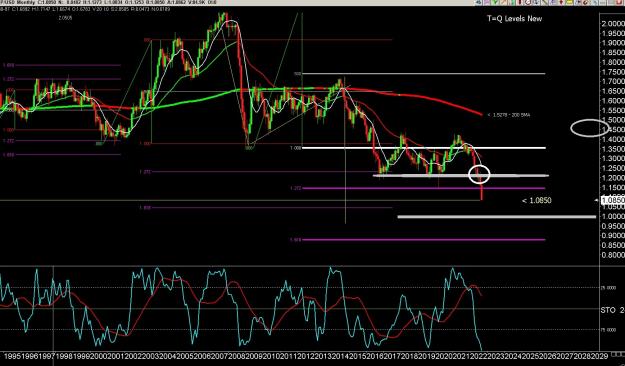Image resolution: width=625 pixels, height=366 pixels.
Task: Select the grey support line near 1.2100
Action: click(x=460, y=175)
